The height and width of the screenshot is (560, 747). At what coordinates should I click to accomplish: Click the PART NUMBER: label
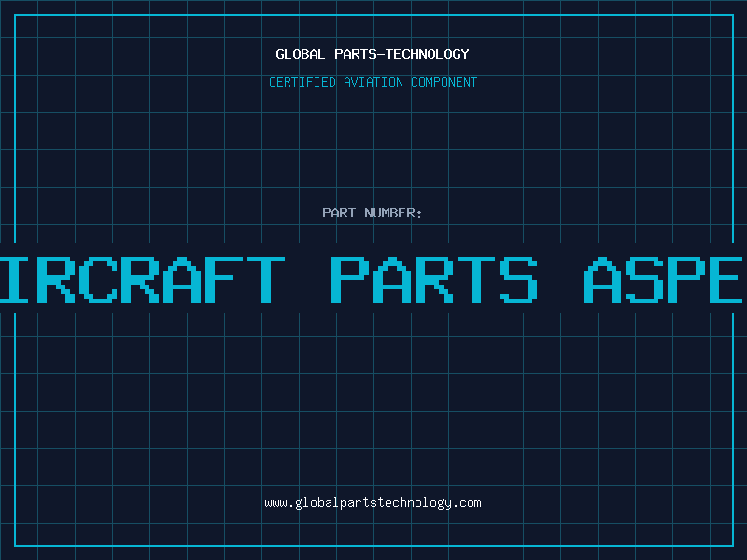373,213
